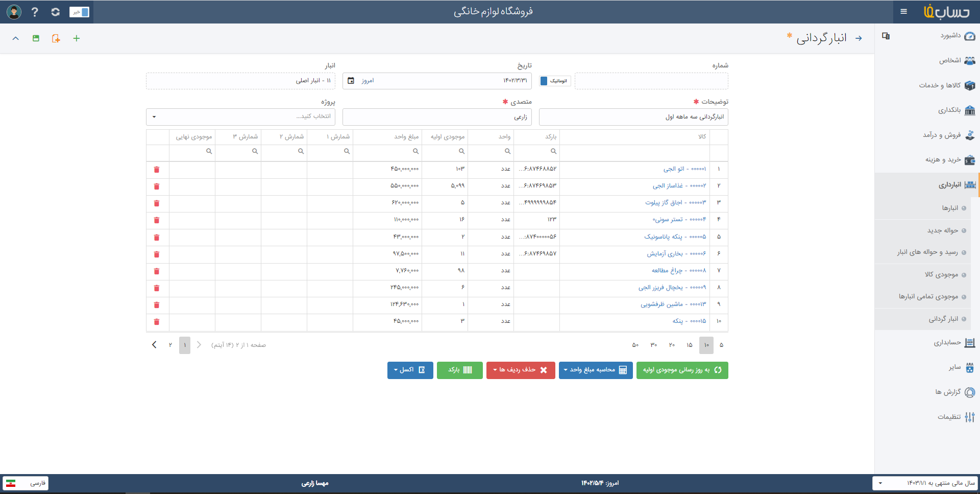This screenshot has height=494, width=980.
Task: Click the به روز رسانی موجودی اولیه button
Action: [682, 370]
